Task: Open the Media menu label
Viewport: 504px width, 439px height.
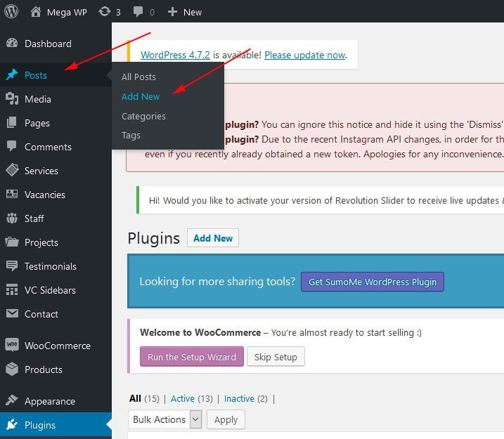Action: (x=38, y=99)
